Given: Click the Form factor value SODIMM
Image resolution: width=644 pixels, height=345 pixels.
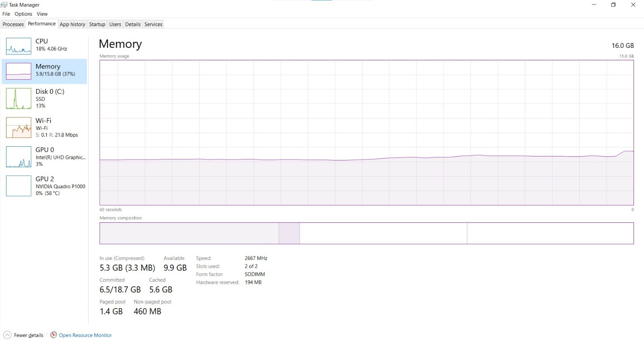Looking at the screenshot, I should [255, 274].
